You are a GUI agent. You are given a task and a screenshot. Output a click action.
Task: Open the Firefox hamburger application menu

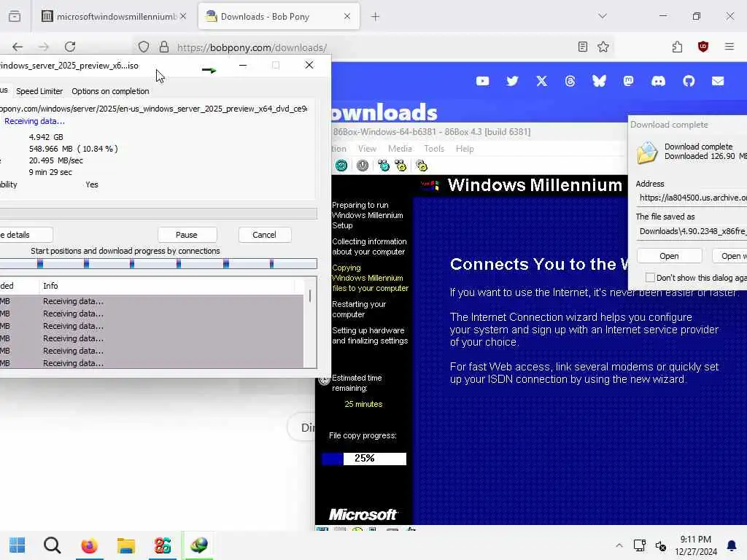click(x=729, y=47)
